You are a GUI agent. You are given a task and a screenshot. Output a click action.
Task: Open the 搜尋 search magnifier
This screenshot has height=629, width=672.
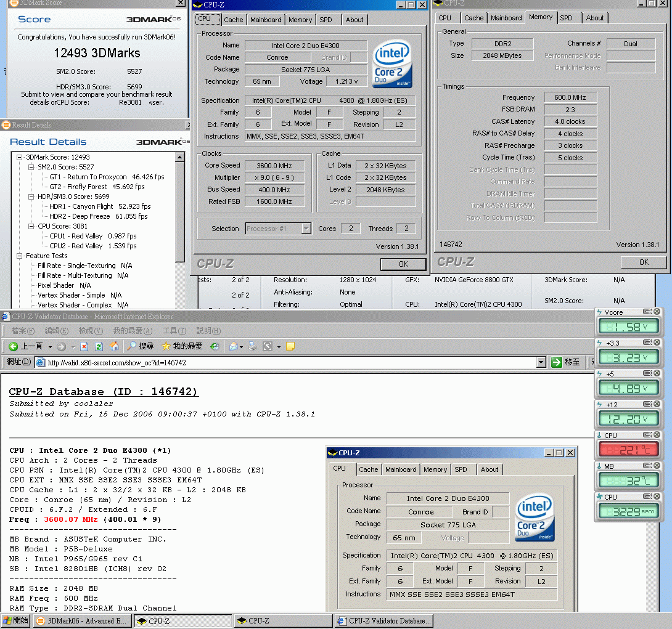[141, 346]
